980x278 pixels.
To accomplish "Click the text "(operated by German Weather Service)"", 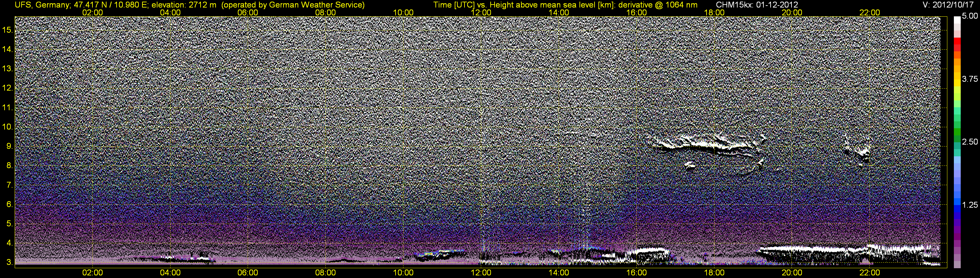I will coord(293,5).
